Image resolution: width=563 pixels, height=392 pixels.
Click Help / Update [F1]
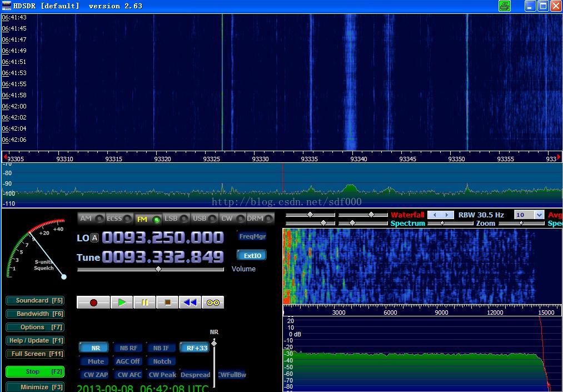pyautogui.click(x=35, y=340)
